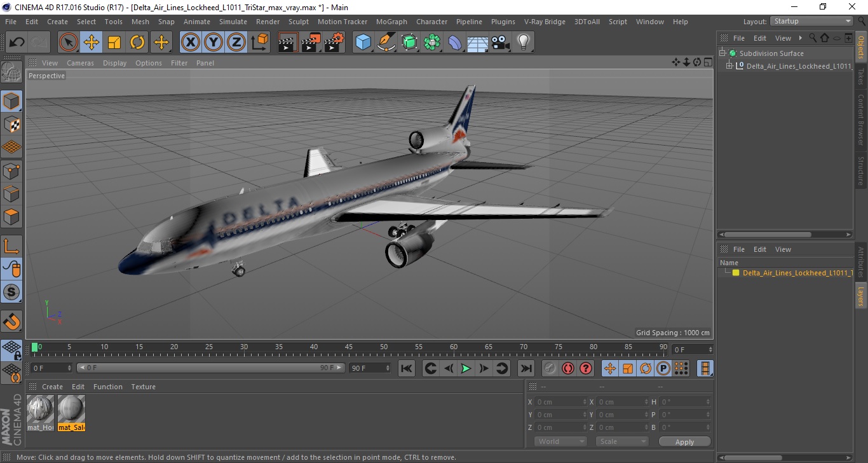This screenshot has height=463, width=868.
Task: Collapse the Subdivision Surface tree item
Action: coord(722,53)
